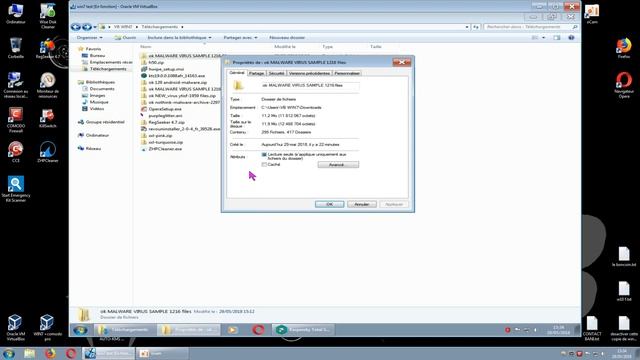Select the OperaSetup.exe file
This screenshot has height=360, width=640.
coord(165,109)
